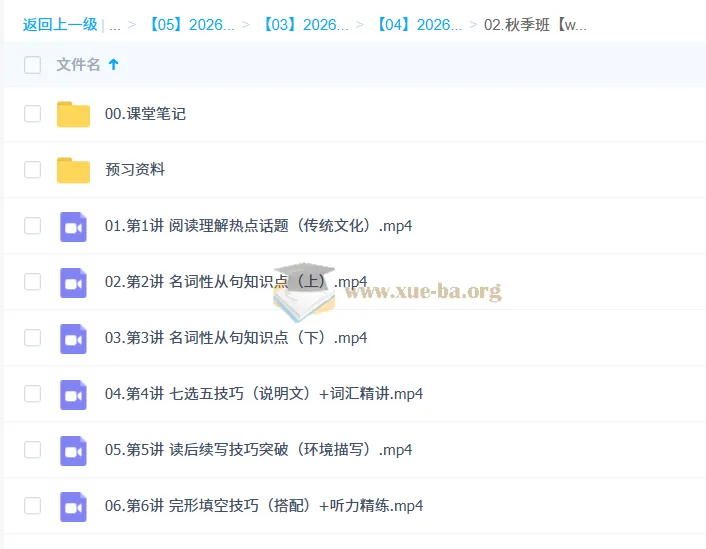This screenshot has width=706, height=549.
Task: Click current breadcrumb 02.秋季班【w...
Action: [535, 24]
